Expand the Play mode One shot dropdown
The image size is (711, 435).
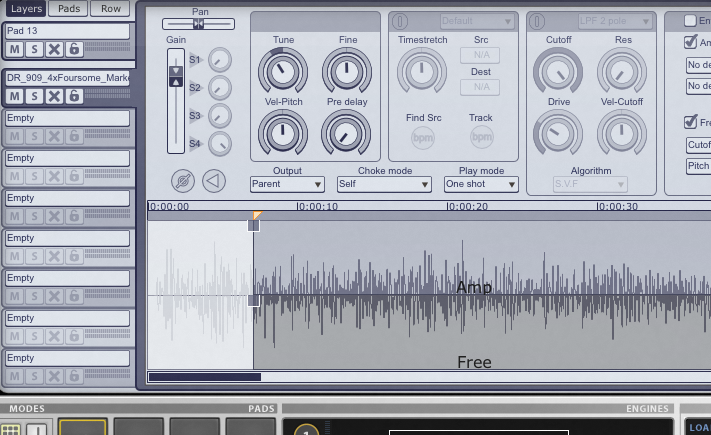tap(481, 184)
